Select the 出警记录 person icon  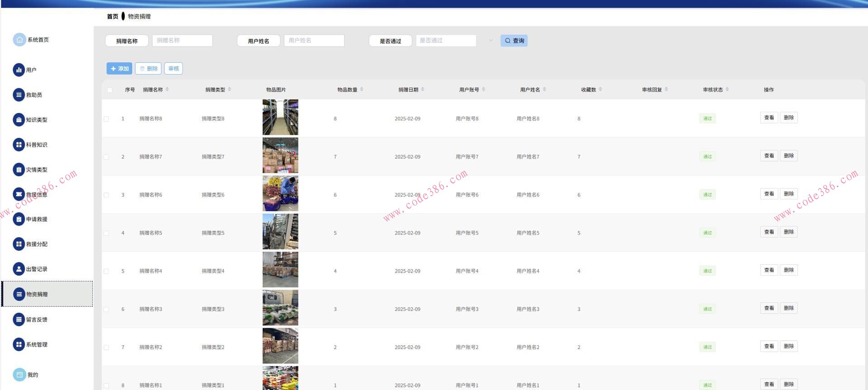click(19, 269)
